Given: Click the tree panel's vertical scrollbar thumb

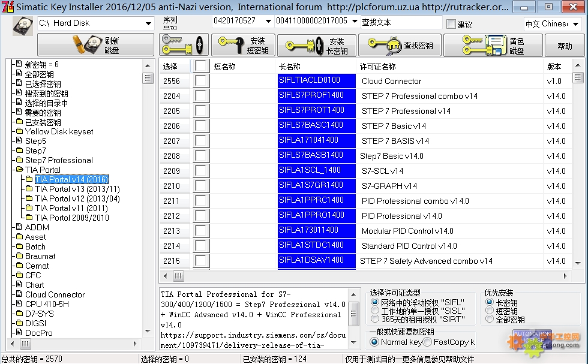Looking at the screenshot, I should [148, 78].
